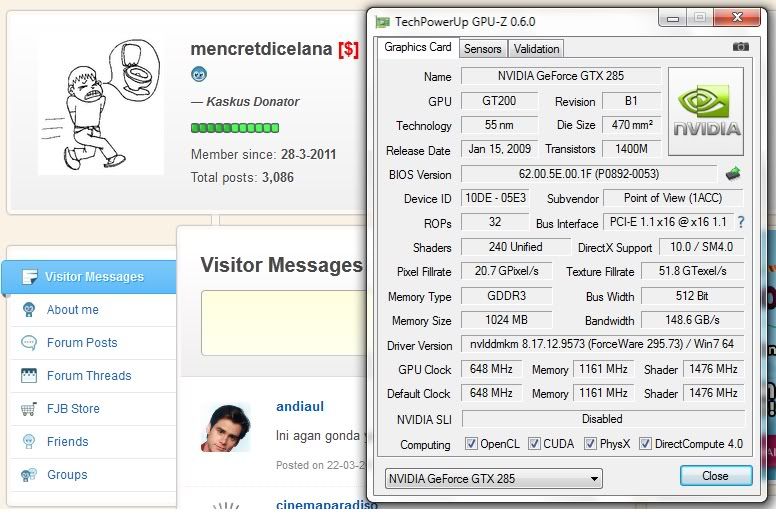The height and width of the screenshot is (518, 776).
Task: Switch to the Validation tab
Action: coord(536,49)
